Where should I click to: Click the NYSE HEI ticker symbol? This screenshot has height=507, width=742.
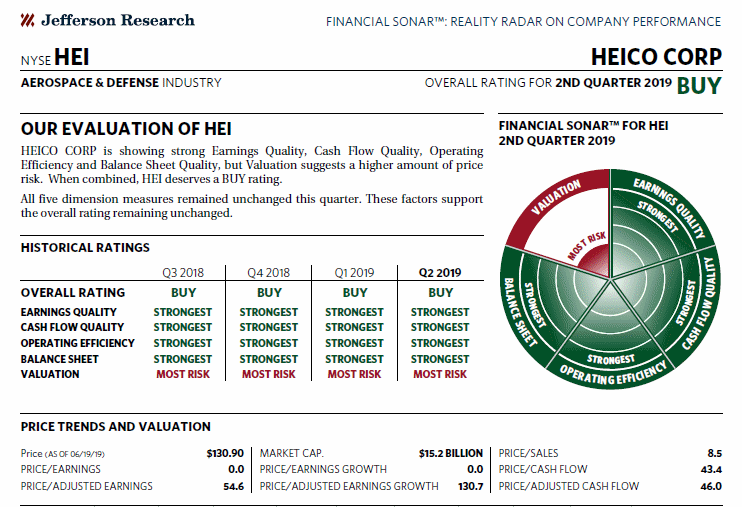tap(55, 57)
